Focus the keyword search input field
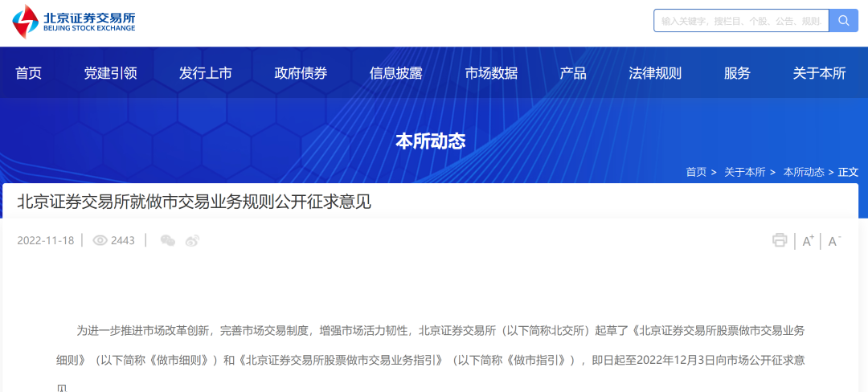 click(x=741, y=20)
